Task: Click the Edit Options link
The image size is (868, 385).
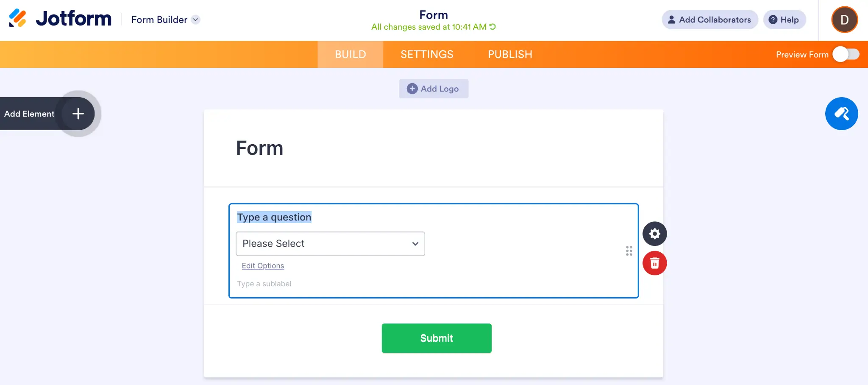Action: coord(263,266)
